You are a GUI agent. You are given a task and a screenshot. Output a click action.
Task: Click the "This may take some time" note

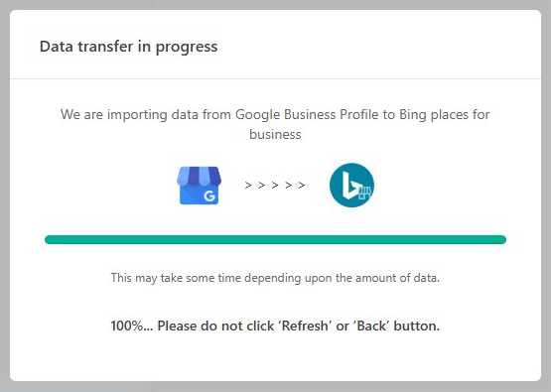(275, 278)
